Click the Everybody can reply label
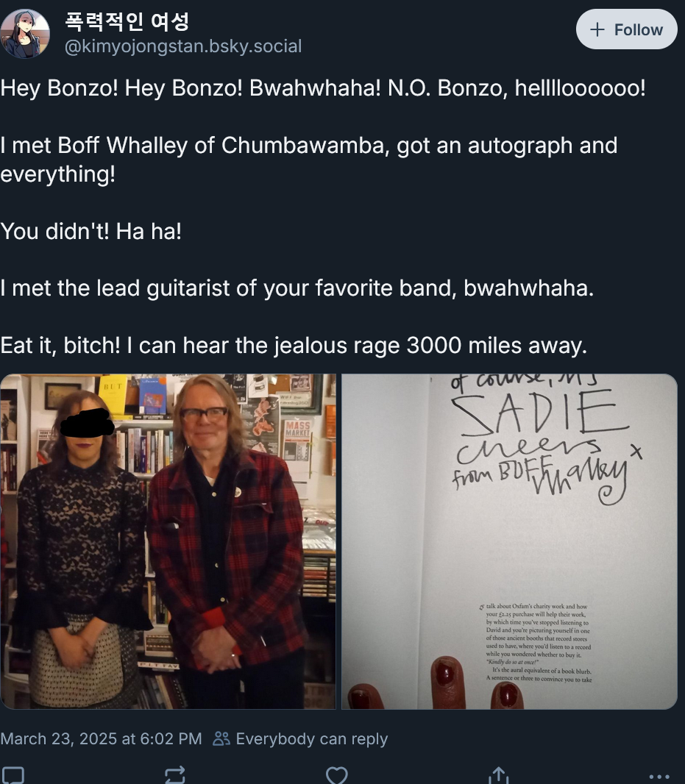Screen dimensions: 685x784 coord(312,738)
